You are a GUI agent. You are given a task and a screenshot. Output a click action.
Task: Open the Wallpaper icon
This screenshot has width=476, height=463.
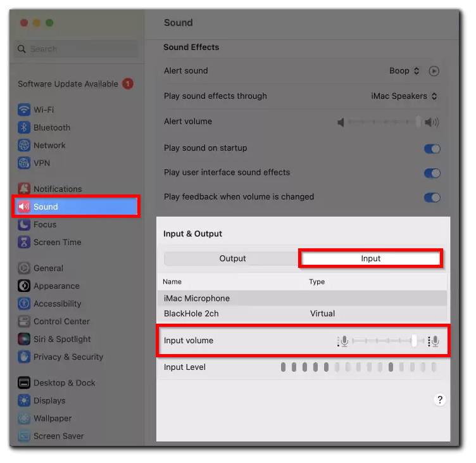(24, 418)
